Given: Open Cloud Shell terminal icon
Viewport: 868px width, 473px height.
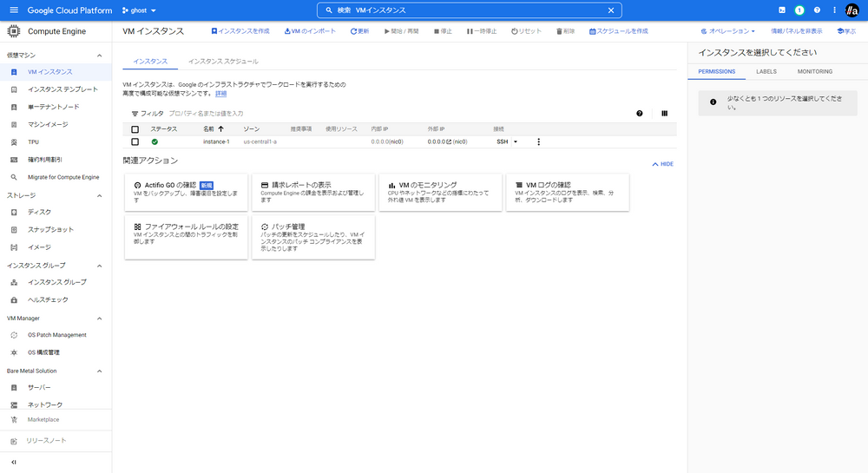Looking at the screenshot, I should pyautogui.click(x=782, y=10).
